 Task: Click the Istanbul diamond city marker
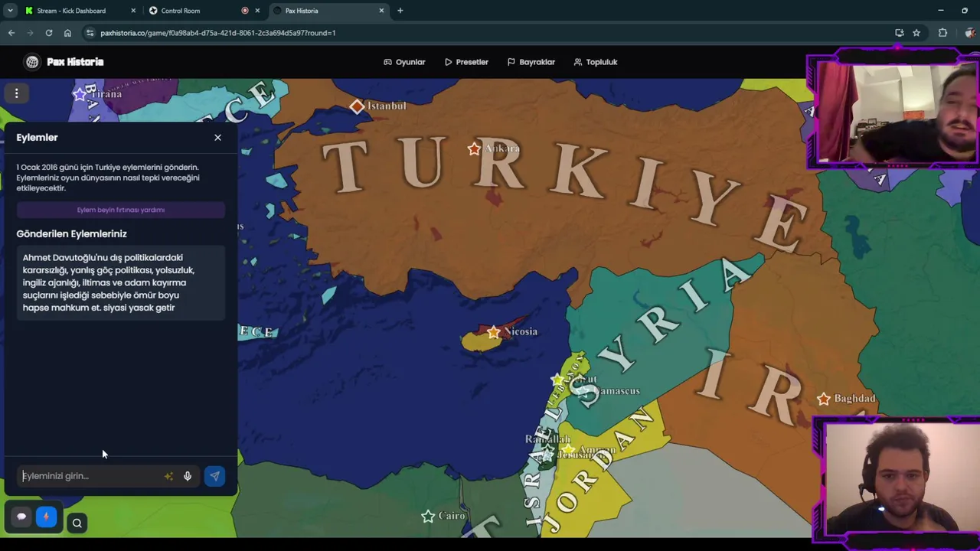[357, 106]
